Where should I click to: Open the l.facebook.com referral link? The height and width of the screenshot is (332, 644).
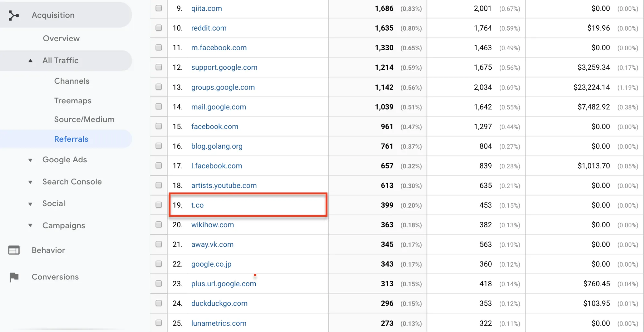(216, 166)
